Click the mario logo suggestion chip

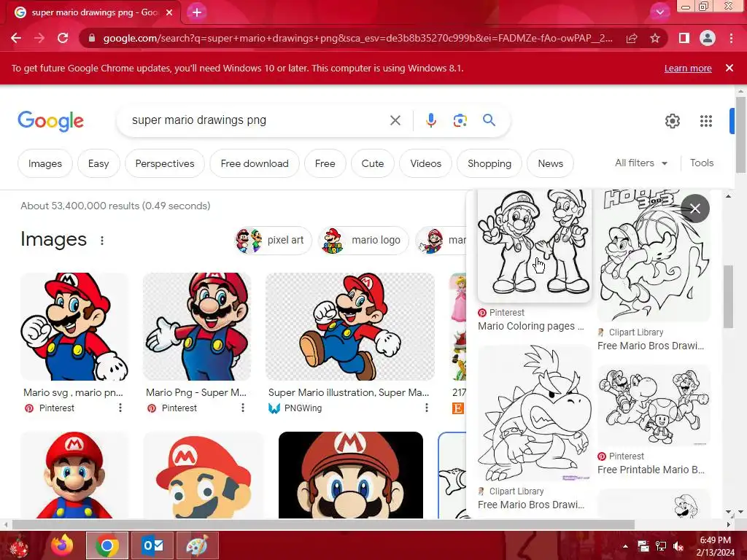[363, 240]
